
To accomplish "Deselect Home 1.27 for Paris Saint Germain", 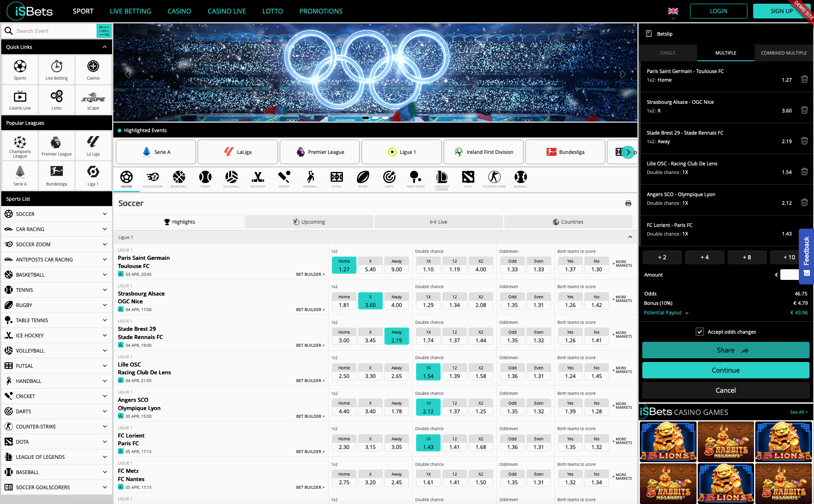I will point(344,266).
